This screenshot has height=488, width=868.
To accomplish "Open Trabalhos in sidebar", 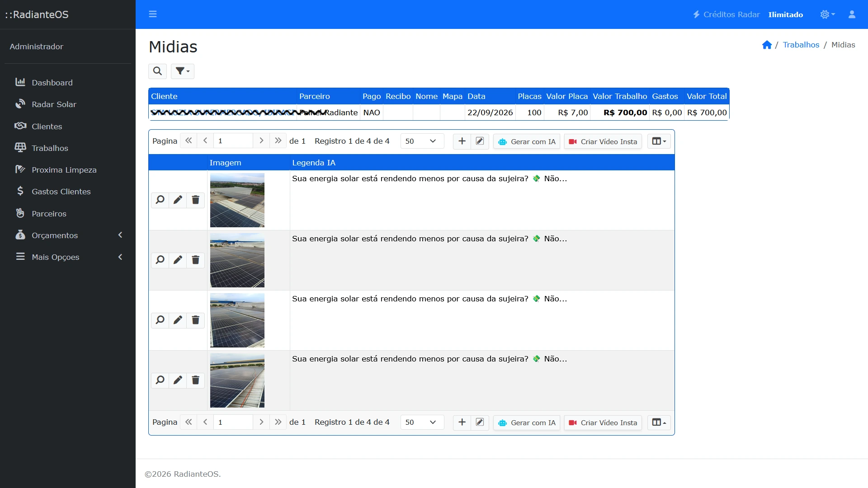I will click(x=68, y=148).
